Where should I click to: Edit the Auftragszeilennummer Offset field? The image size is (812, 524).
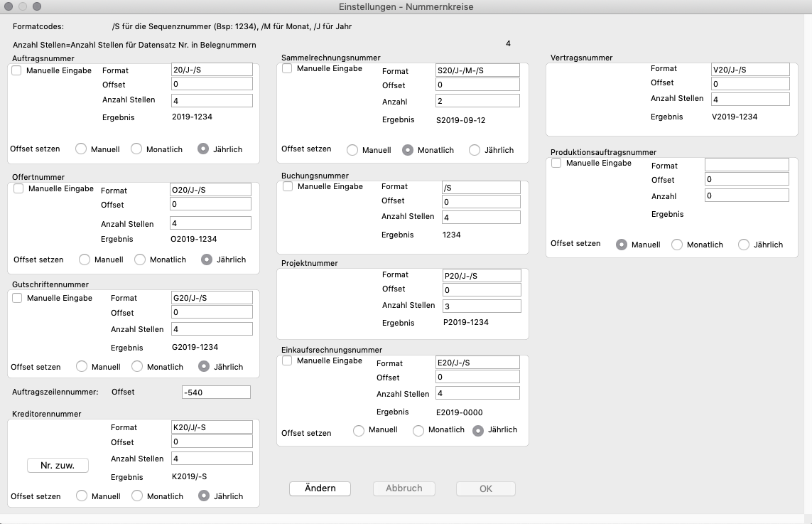216,392
